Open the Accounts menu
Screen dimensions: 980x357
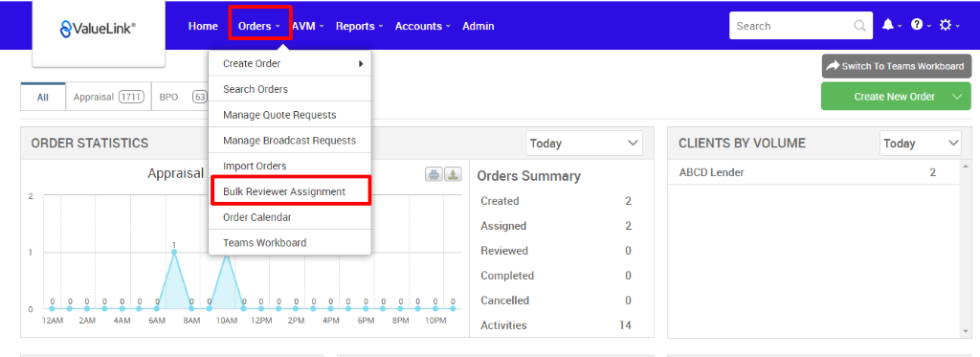tap(422, 26)
